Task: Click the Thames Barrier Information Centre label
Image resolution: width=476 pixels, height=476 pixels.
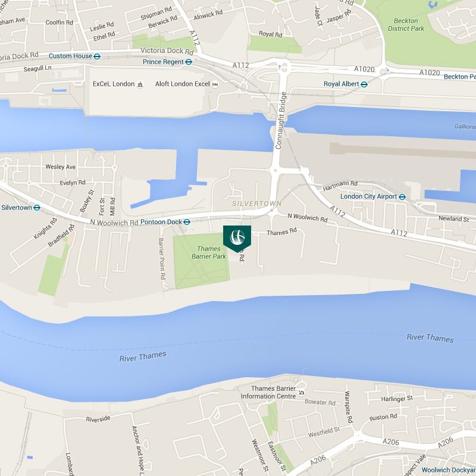Action: (x=269, y=392)
